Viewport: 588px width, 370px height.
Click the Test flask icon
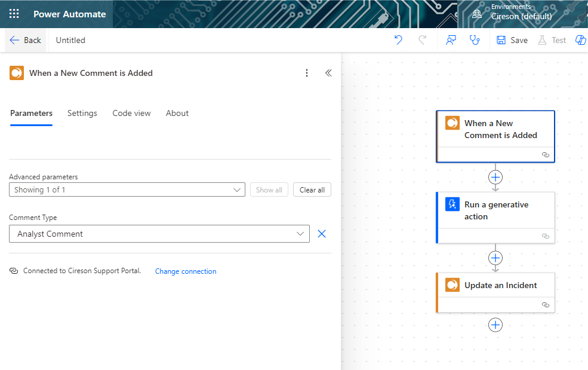click(x=542, y=40)
